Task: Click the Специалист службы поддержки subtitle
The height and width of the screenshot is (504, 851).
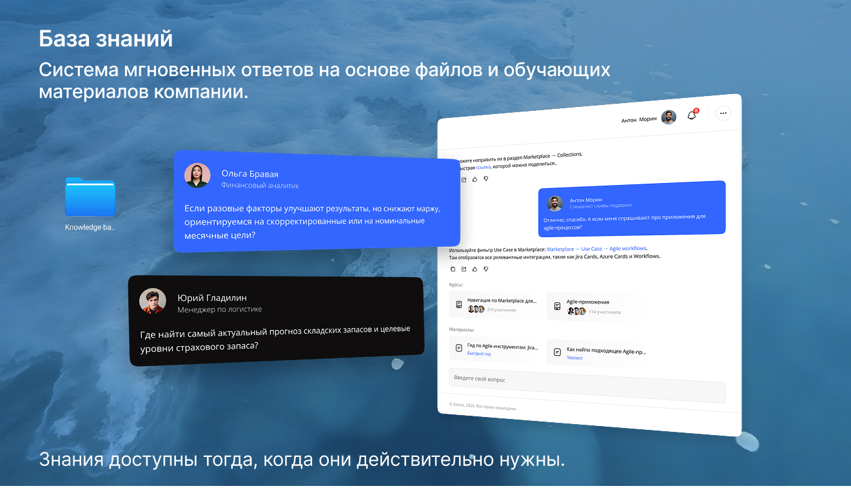Action: [x=601, y=206]
